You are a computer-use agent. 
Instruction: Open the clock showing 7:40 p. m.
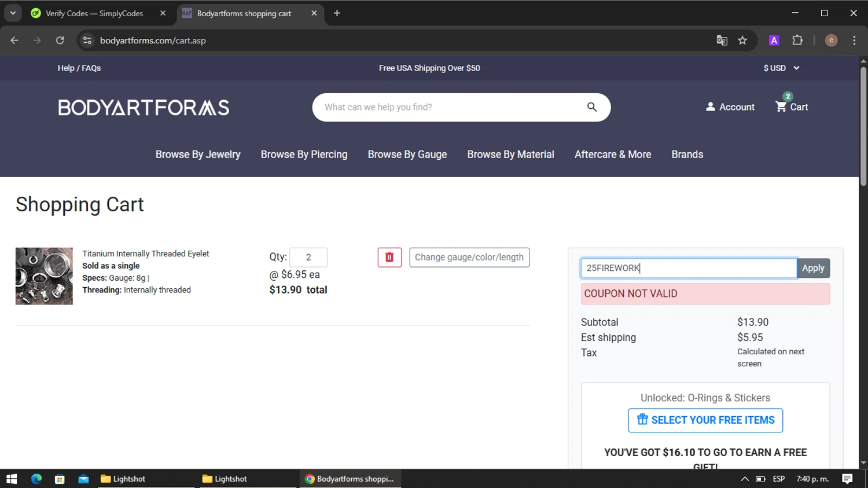point(812,479)
